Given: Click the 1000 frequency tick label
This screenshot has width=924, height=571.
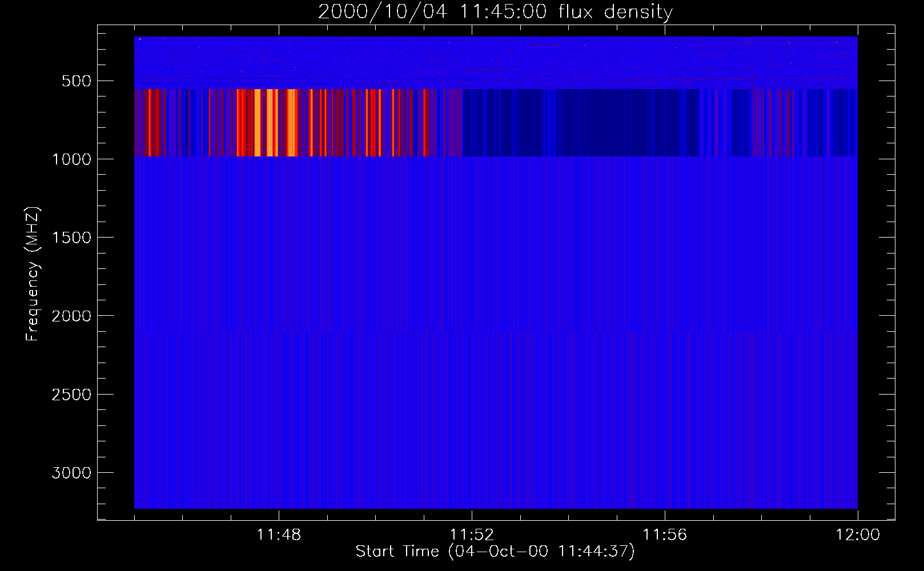Looking at the screenshot, I should 71,159.
